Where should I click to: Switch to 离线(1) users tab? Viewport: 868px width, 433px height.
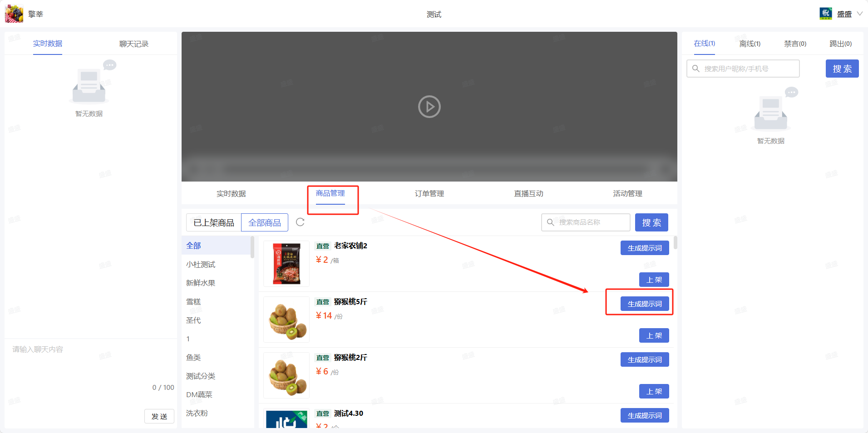click(750, 44)
